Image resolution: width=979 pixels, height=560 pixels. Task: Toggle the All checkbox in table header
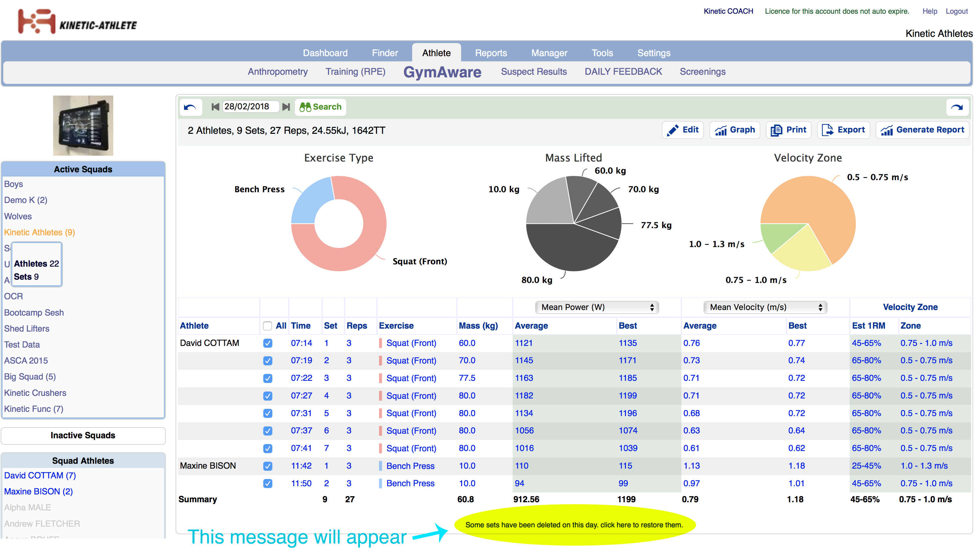click(x=267, y=326)
